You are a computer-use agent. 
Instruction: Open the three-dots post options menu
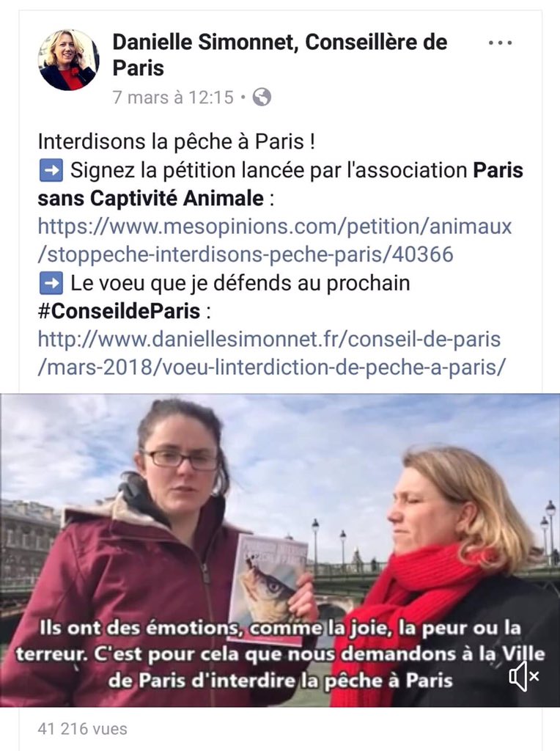(x=500, y=43)
